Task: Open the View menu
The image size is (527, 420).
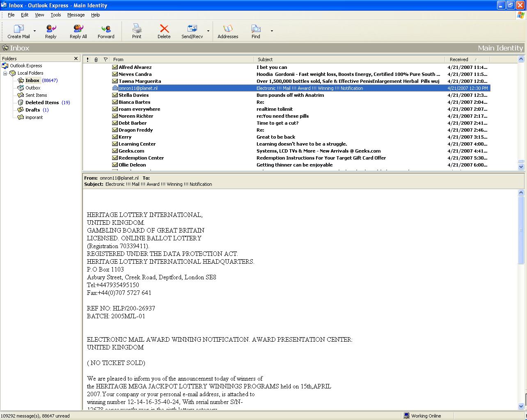Action: point(39,15)
